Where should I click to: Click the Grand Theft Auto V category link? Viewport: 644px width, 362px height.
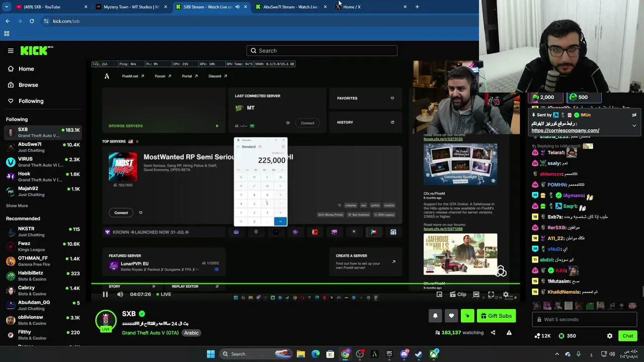tap(150, 333)
